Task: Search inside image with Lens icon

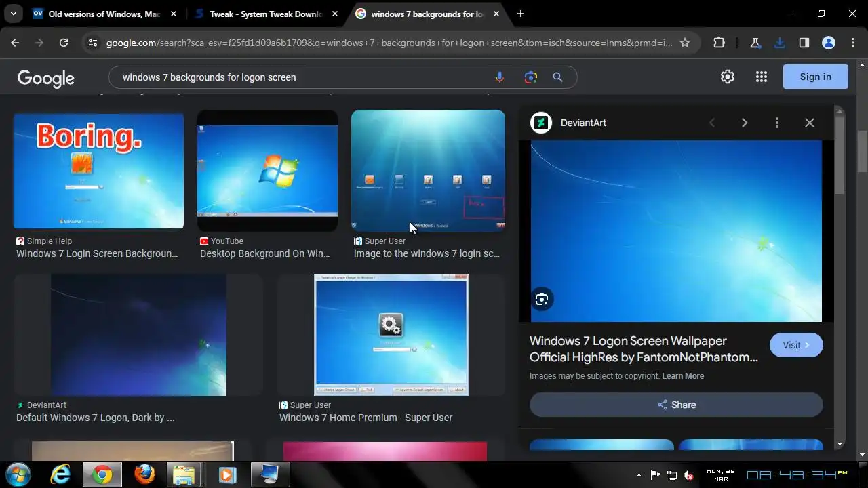Action: 542,299
